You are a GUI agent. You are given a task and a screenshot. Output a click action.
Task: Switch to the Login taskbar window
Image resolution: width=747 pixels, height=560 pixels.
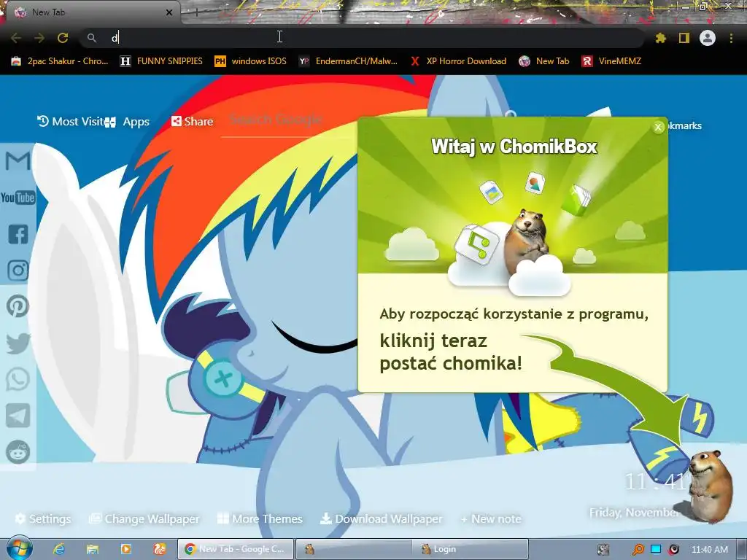pos(471,549)
